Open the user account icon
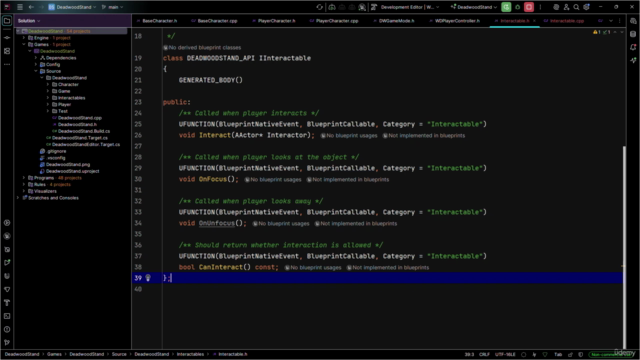Viewport: 640px width, 360px height. point(566,7)
